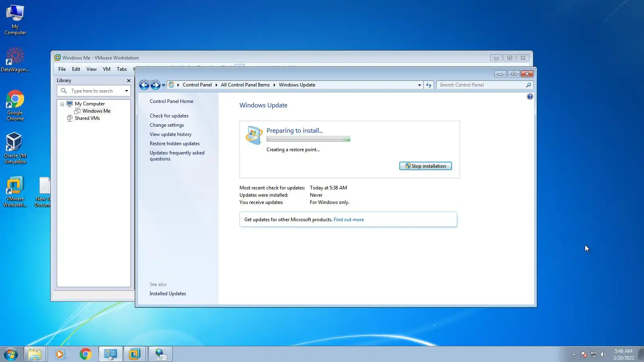
Task: Close the Library panel in VMware Workstation
Action: click(x=129, y=80)
